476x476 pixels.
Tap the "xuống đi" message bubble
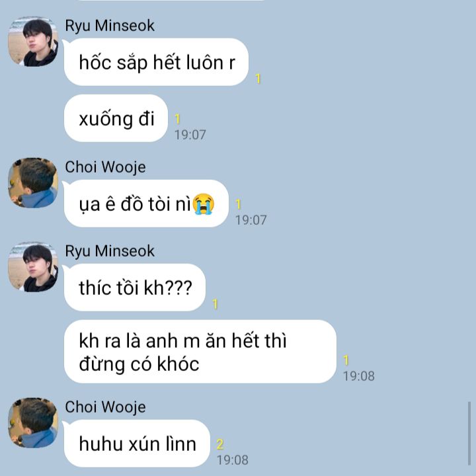pyautogui.click(x=116, y=118)
